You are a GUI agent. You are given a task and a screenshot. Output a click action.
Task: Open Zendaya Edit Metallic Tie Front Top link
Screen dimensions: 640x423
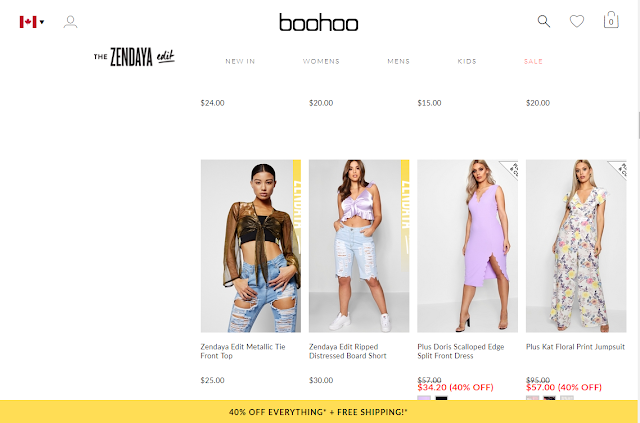pyautogui.click(x=243, y=351)
